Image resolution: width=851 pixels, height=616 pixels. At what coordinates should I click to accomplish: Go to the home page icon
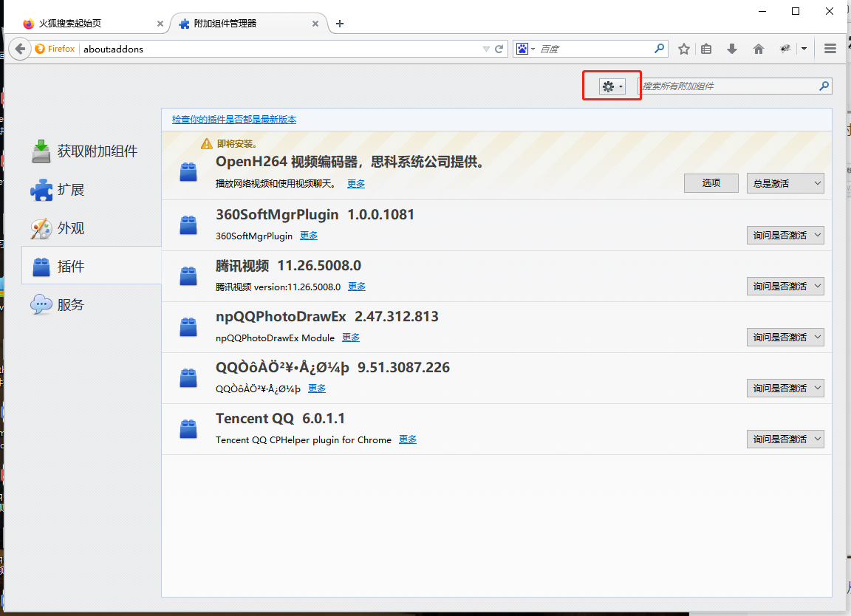tap(759, 49)
